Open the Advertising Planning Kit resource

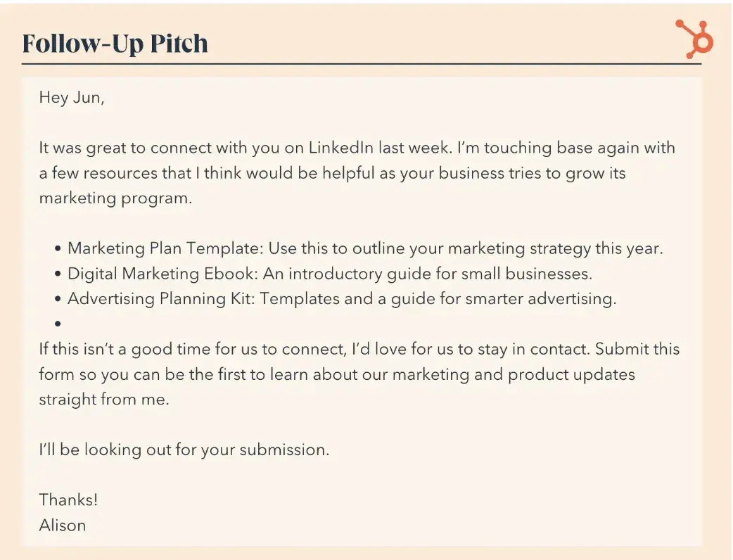coord(161,299)
